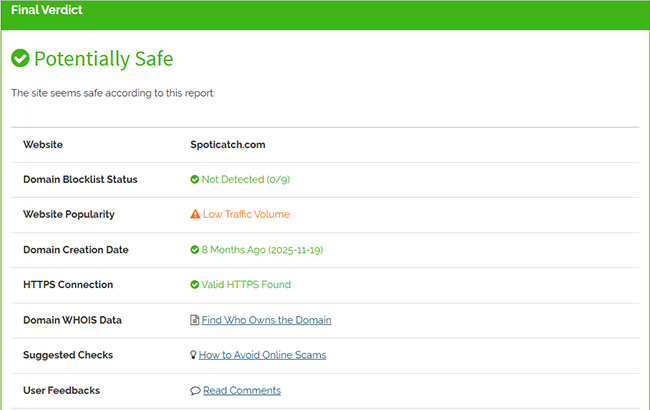Viewport: 650px width, 410px height.
Task: Click the Final Verdict header title
Action: point(47,10)
